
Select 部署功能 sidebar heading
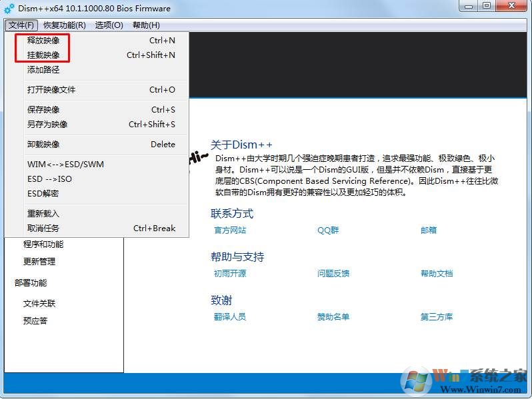pyautogui.click(x=31, y=283)
